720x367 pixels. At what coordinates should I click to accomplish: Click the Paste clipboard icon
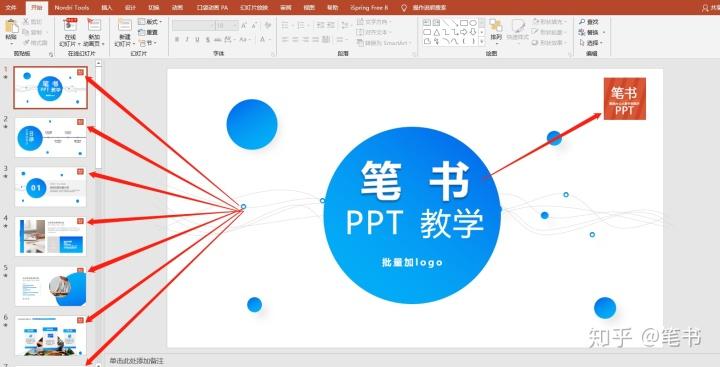click(x=11, y=26)
